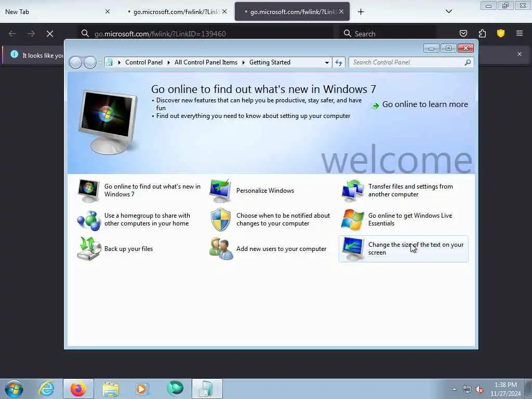This screenshot has width=532, height=399.
Task: Expand the arrow after All Control Panel Items
Action: tap(243, 62)
